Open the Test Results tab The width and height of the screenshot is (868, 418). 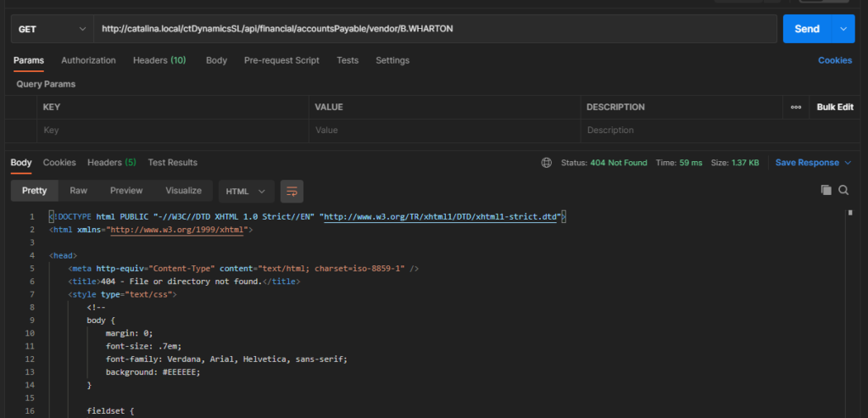click(x=173, y=163)
